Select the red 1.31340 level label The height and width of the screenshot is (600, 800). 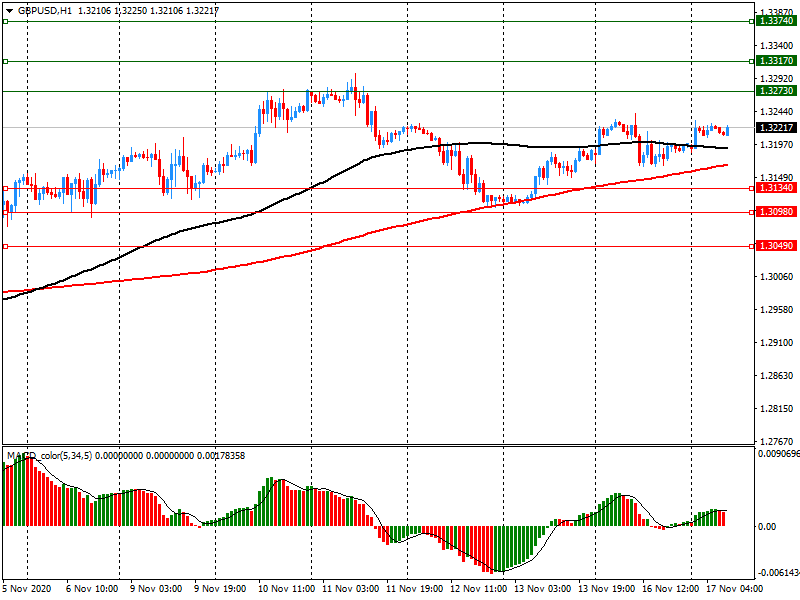click(775, 188)
